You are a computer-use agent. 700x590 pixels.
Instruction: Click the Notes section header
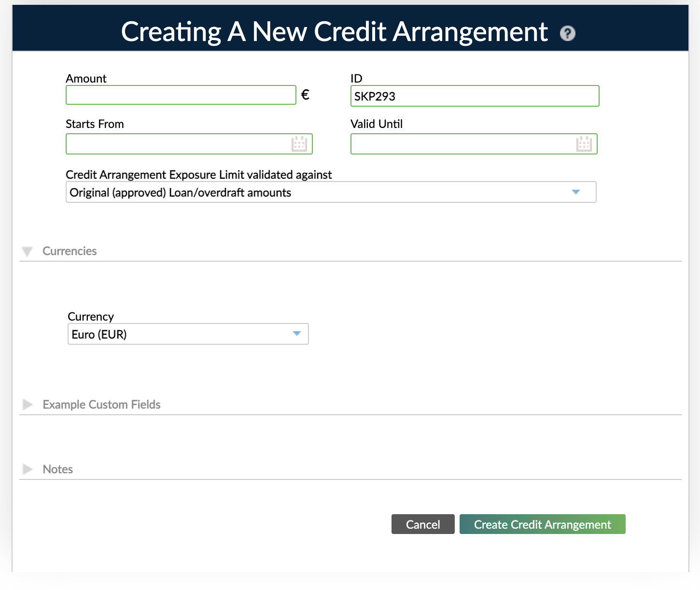(x=57, y=469)
